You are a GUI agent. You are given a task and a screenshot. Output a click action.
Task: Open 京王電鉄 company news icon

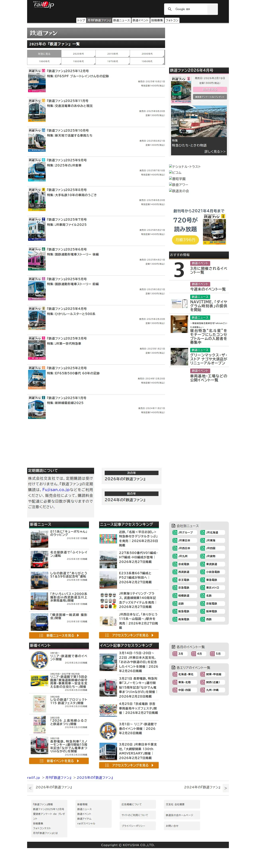(x=175, y=580)
